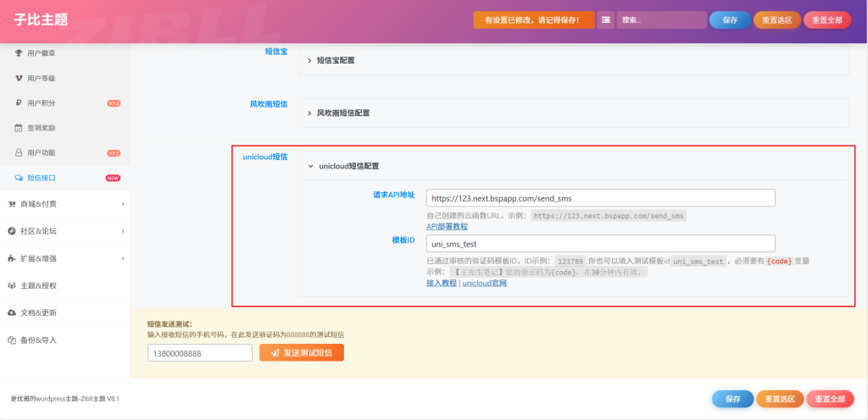Screen dimensions: 868x420
Task: Open the API部署教程 link
Action: coord(447,227)
